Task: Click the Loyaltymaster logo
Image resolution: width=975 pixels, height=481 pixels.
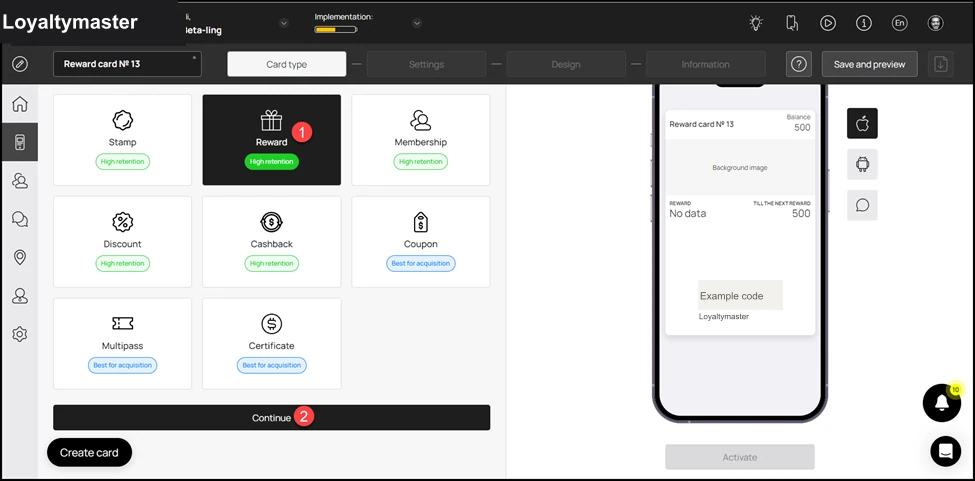Action: coord(70,22)
